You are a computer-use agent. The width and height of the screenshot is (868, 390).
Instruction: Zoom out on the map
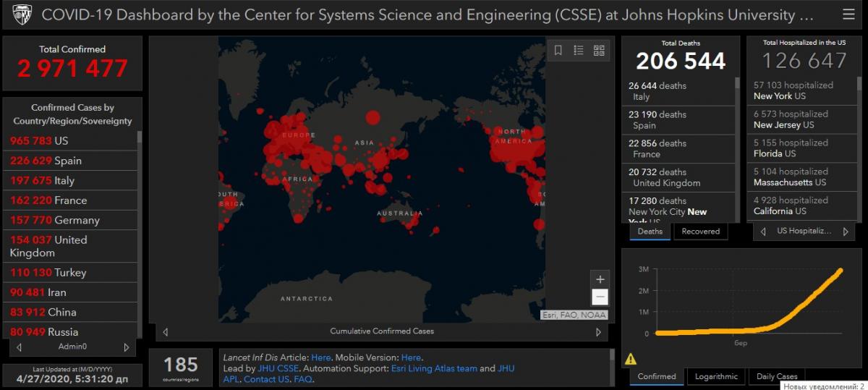pos(600,297)
